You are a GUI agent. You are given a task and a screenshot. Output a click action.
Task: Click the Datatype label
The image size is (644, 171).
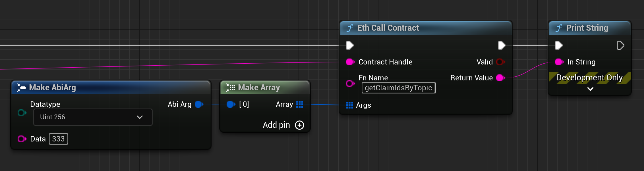click(x=45, y=104)
